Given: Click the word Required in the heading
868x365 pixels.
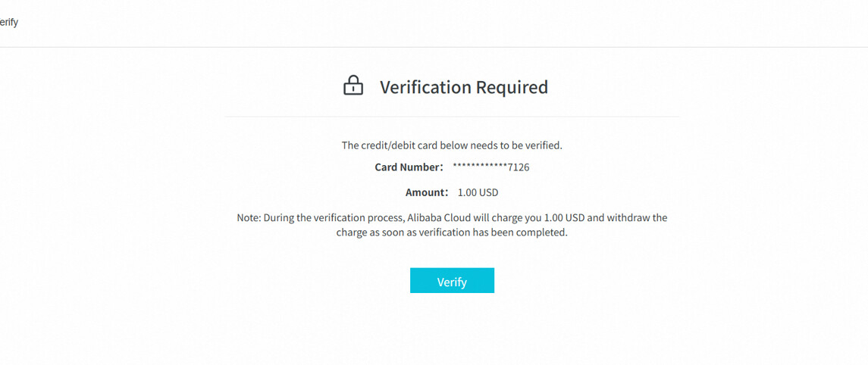Looking at the screenshot, I should point(512,87).
